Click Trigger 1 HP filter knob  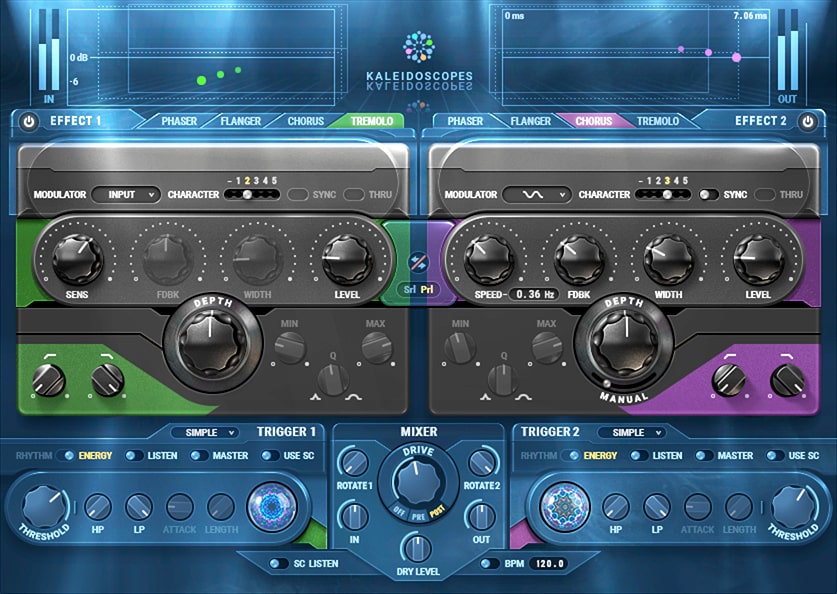coord(98,507)
